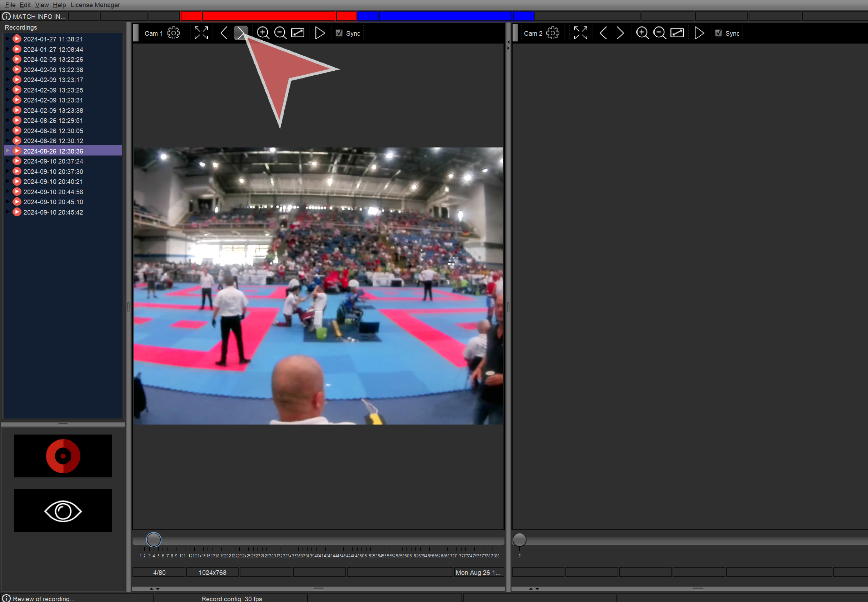The width and height of the screenshot is (868, 602).
Task: Select recording 2024-09-10 20:40:21
Action: pos(53,182)
